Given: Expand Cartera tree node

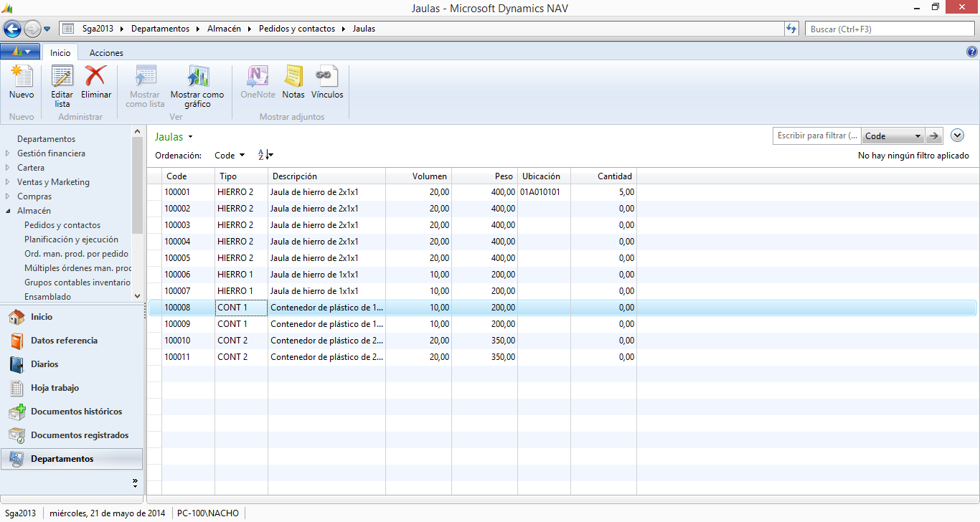Looking at the screenshot, I should click(x=7, y=168).
